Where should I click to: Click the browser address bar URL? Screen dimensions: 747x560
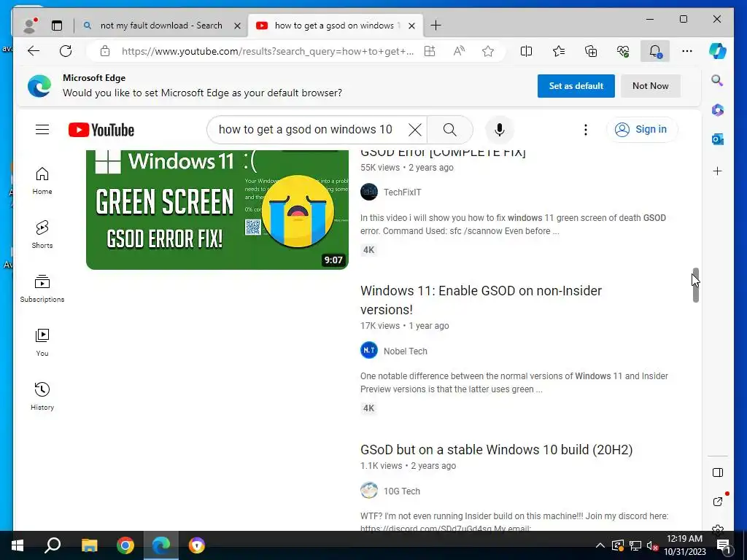(x=267, y=52)
